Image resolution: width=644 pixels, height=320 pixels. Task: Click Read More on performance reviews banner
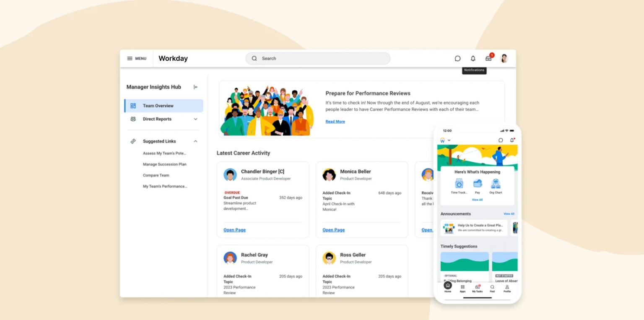(335, 122)
